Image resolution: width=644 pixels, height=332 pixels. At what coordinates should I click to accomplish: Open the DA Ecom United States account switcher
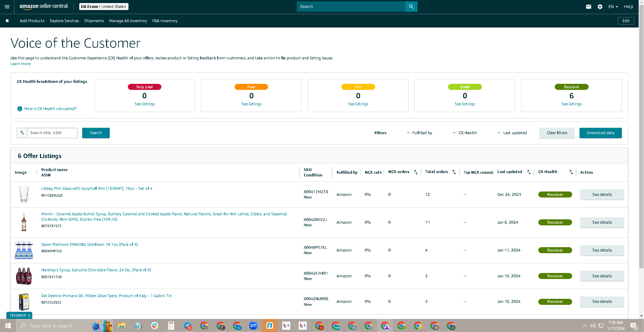pos(104,7)
